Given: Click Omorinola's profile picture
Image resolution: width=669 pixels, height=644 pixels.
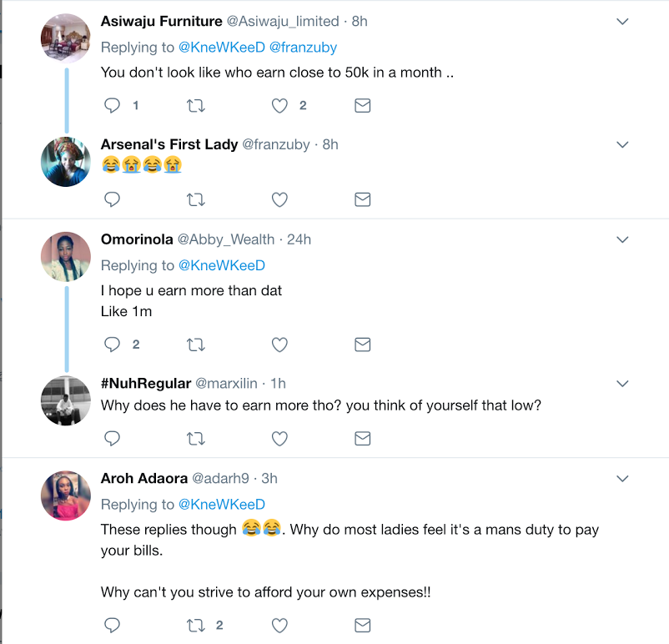Looking at the screenshot, I should (65, 256).
